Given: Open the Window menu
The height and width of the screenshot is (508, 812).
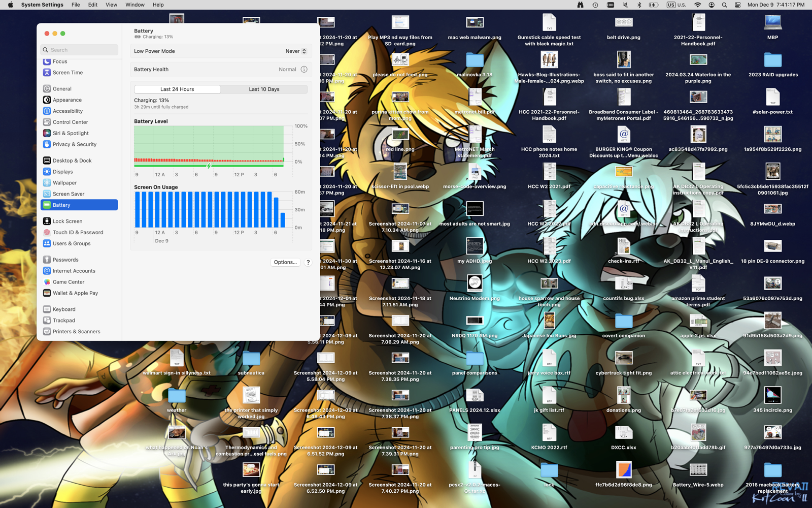Looking at the screenshot, I should coord(134,5).
